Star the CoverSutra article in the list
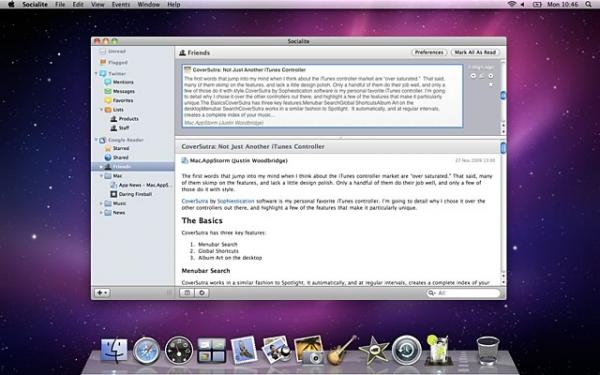This screenshot has height=375, width=600. [491, 85]
